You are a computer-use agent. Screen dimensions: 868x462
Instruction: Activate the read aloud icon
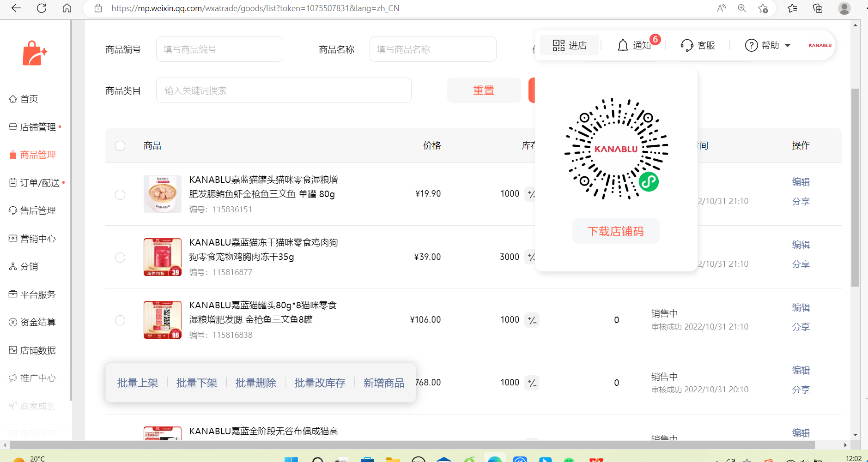tap(721, 8)
